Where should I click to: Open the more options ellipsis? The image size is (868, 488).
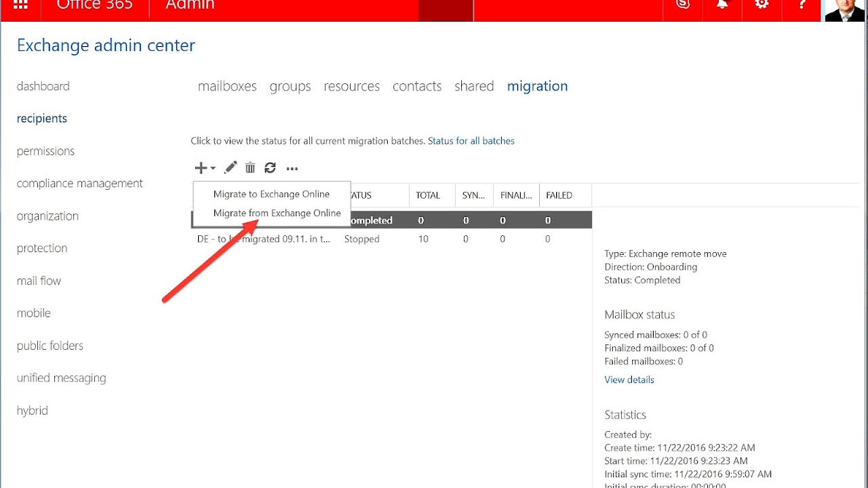click(x=292, y=169)
